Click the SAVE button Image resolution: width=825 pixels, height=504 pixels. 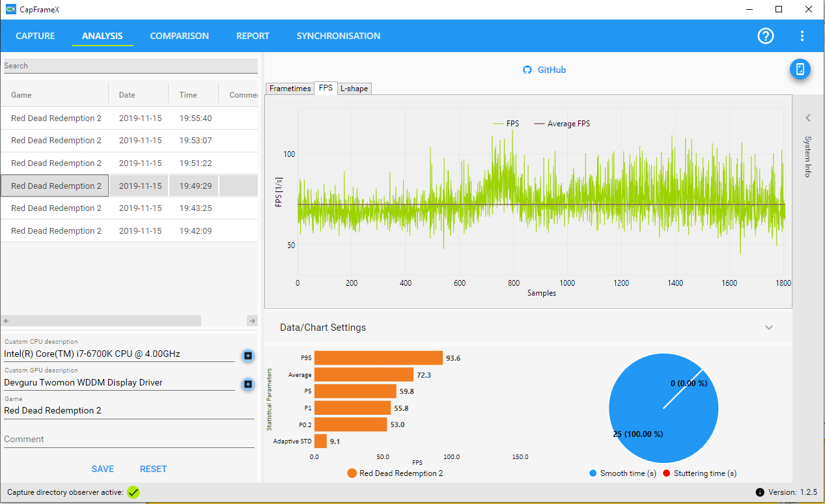103,469
